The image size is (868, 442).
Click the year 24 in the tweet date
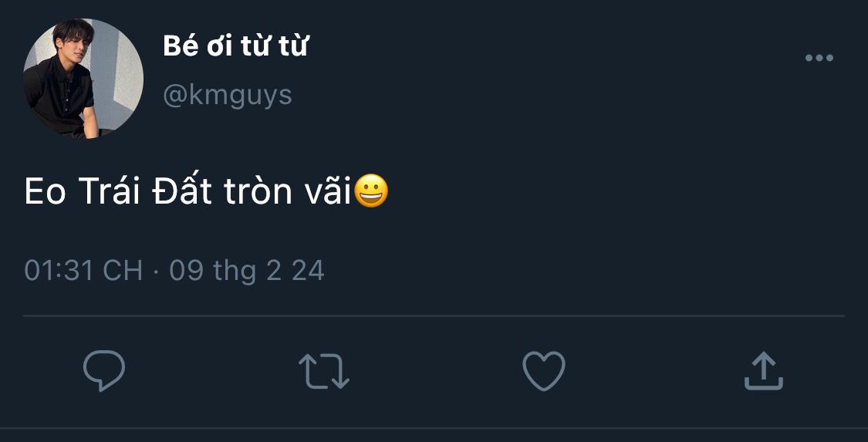click(x=309, y=271)
